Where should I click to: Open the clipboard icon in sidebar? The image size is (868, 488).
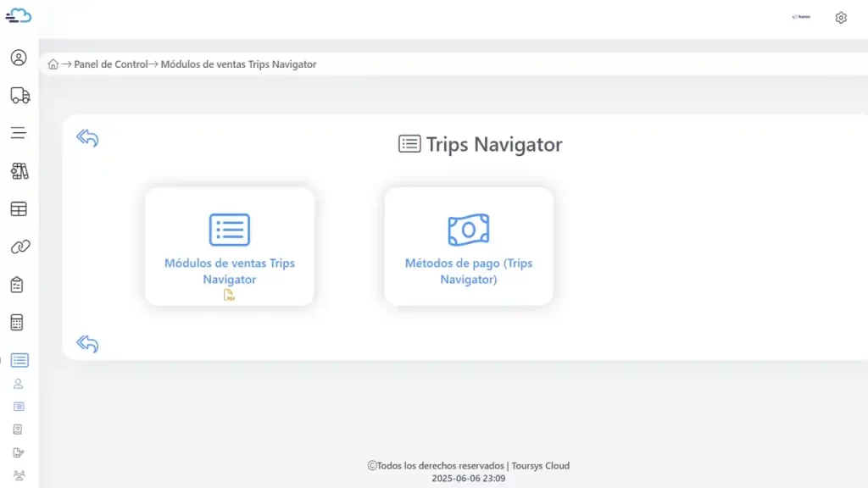(19, 285)
